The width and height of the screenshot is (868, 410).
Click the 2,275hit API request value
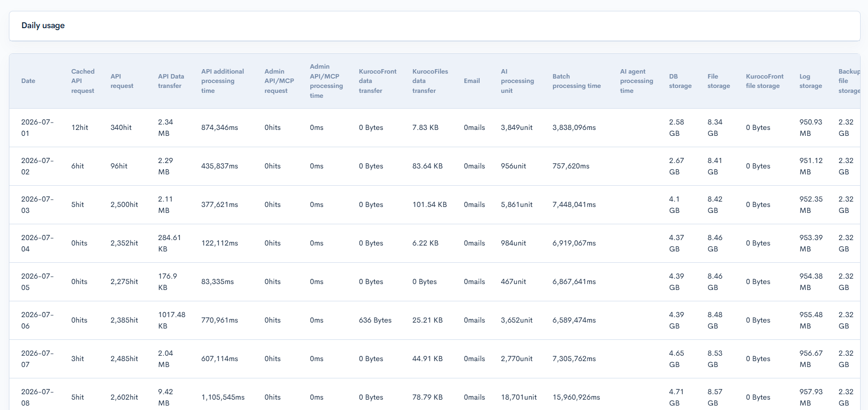pyautogui.click(x=124, y=282)
